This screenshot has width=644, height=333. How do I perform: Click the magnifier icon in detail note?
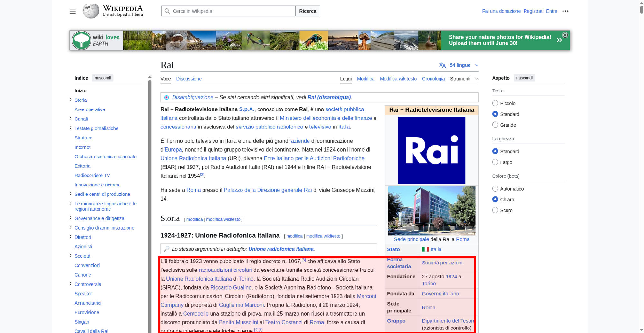tap(166, 249)
